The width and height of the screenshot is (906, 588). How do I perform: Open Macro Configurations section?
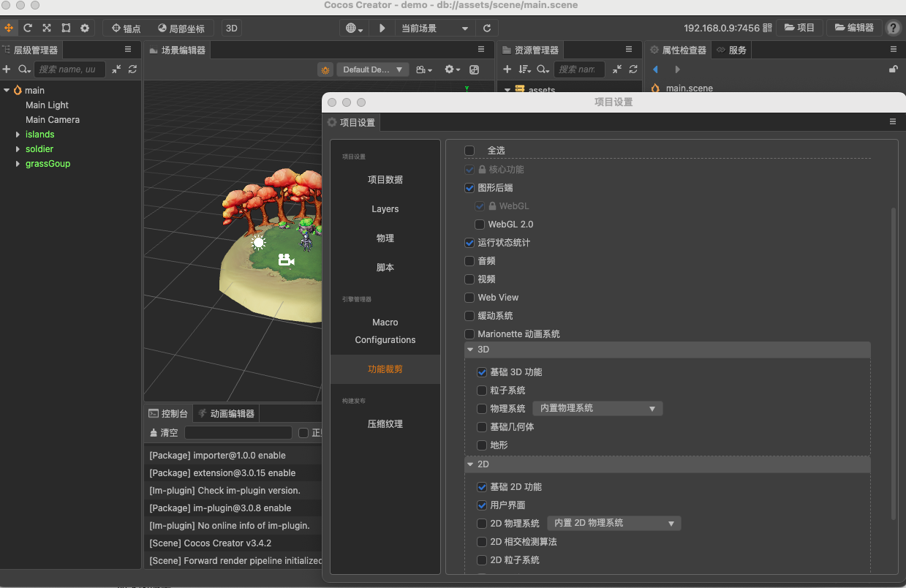tap(385, 331)
